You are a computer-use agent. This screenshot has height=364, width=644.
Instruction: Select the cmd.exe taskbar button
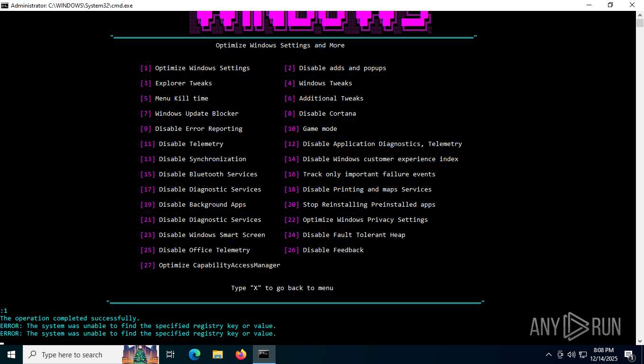tap(264, 355)
